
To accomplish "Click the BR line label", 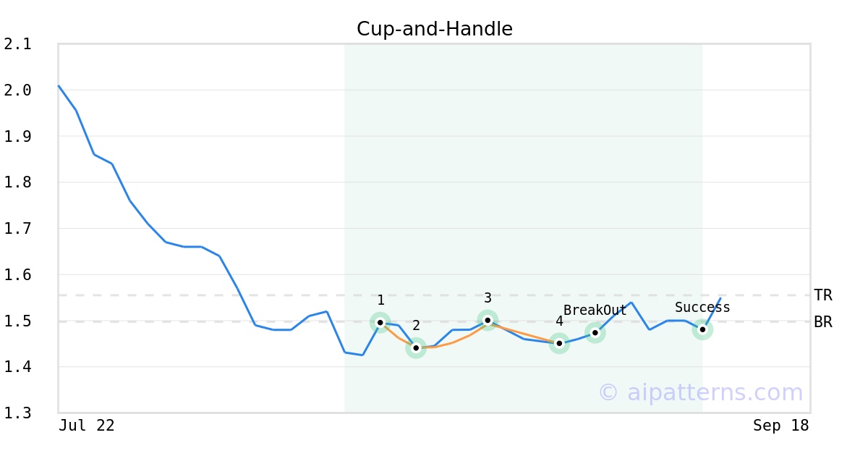I will [823, 322].
